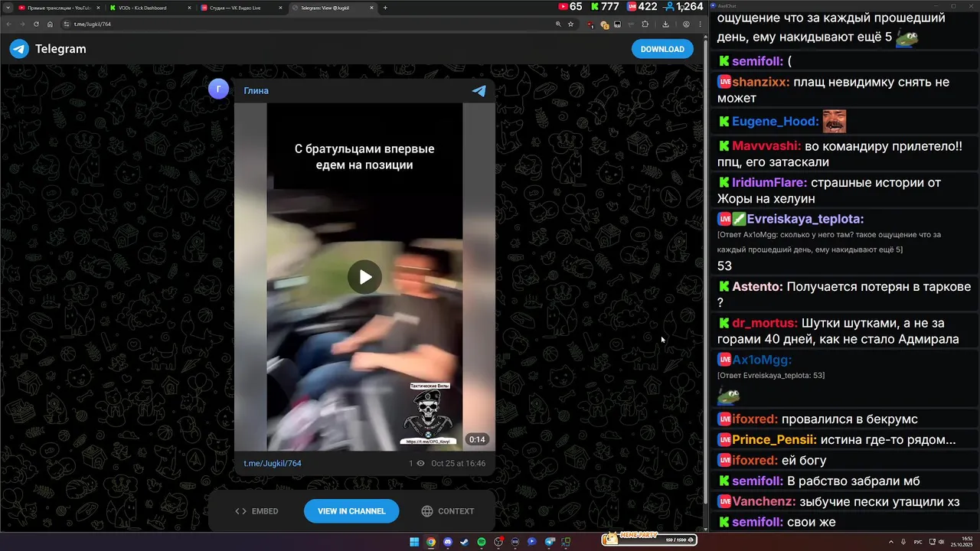Open the browser home page
Image resolution: width=980 pixels, height=551 pixels.
(x=50, y=24)
